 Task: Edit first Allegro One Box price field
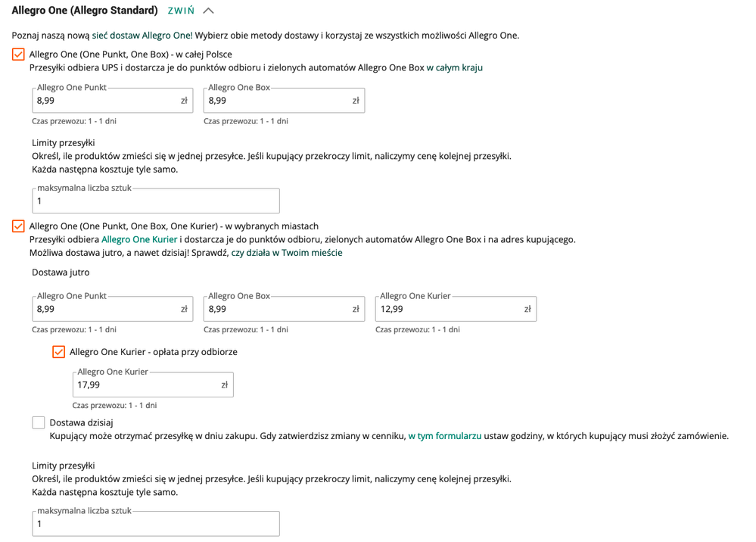pos(285,100)
